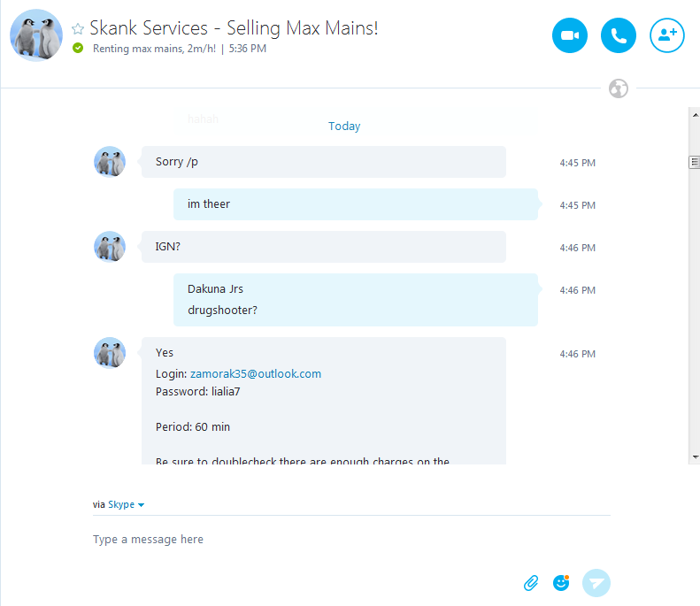Select the drugshooter? message bubble
Viewport: 700px width, 606px height.
click(355, 310)
